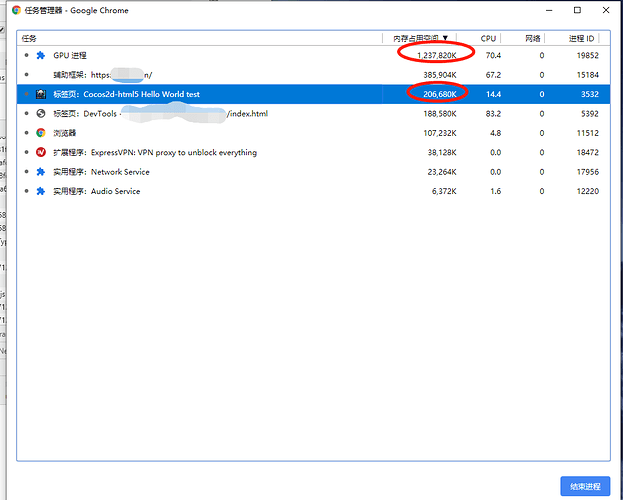The width and height of the screenshot is (623, 500).
Task: Sort by the 进程 ID column header
Action: click(581, 38)
